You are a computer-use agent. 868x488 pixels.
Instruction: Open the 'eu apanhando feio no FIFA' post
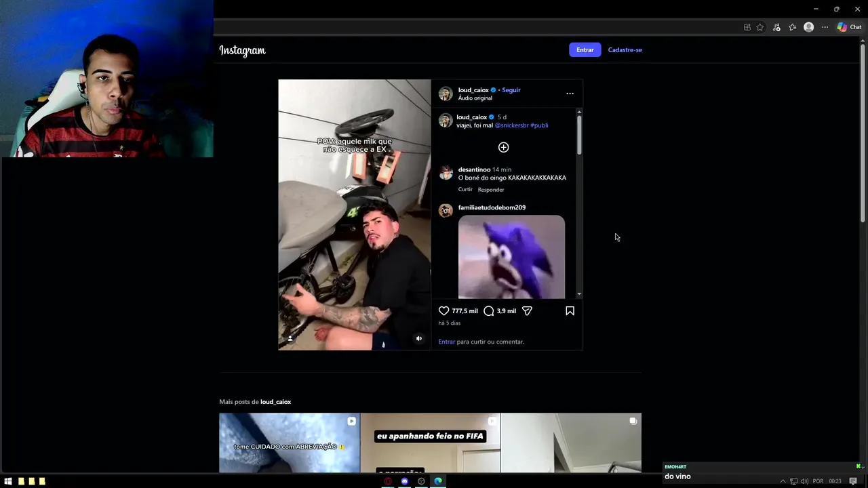[430, 443]
